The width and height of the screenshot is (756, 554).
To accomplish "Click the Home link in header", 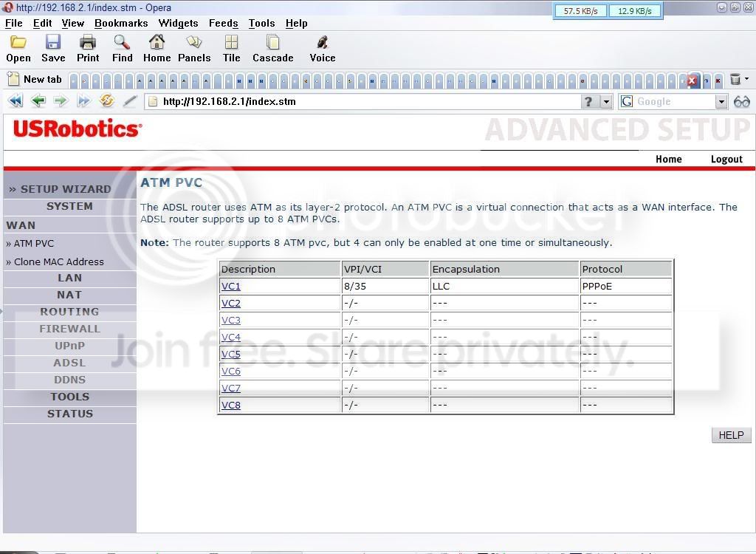I will pos(668,160).
